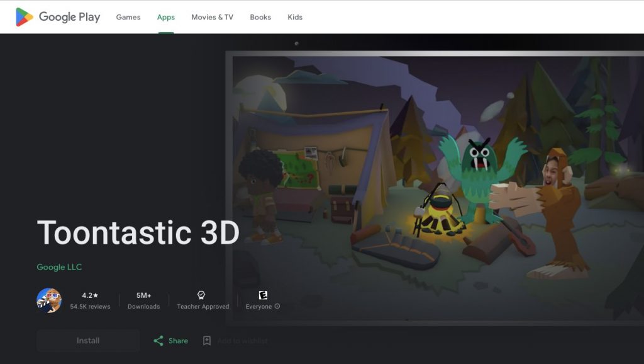The image size is (644, 364).
Task: Click the Toontastic 3D title
Action: pos(138,232)
